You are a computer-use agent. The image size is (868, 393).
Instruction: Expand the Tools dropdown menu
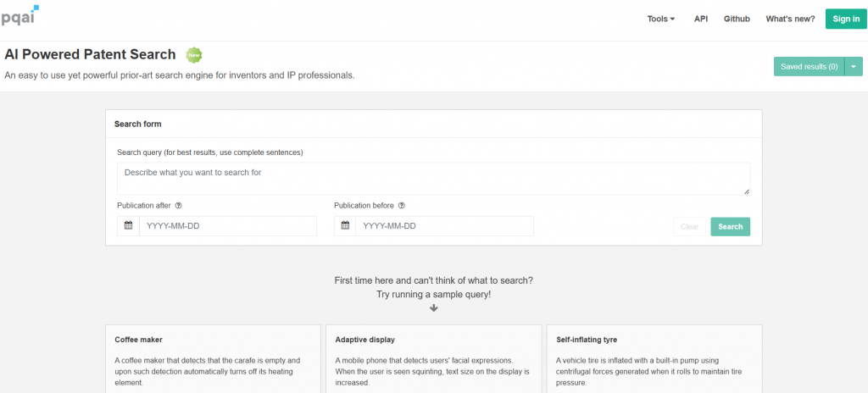[661, 19]
